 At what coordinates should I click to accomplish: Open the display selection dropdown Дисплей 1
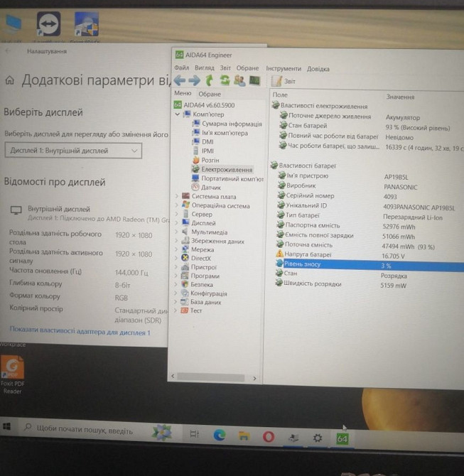point(73,151)
